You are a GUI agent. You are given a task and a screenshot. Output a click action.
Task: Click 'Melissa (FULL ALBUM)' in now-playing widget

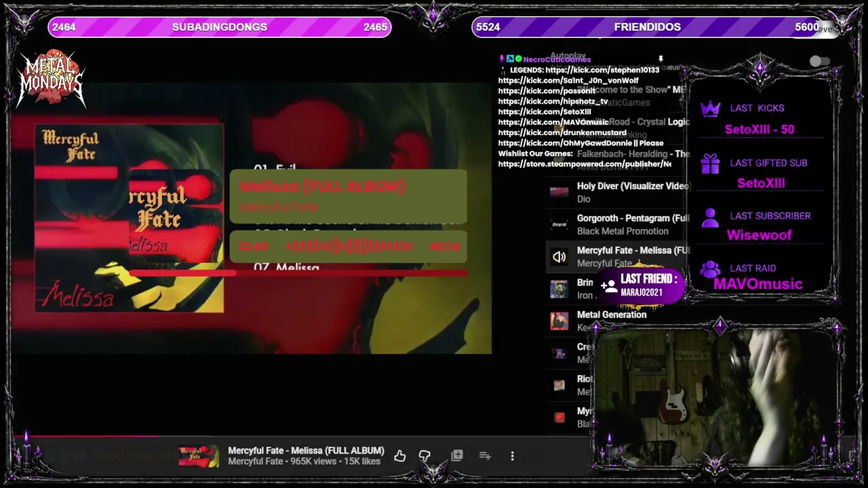point(322,186)
